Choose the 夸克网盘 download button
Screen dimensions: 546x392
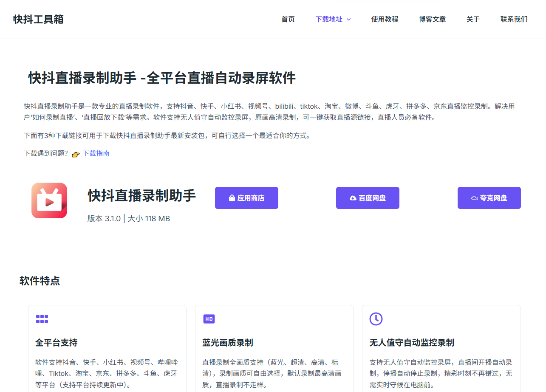pyautogui.click(x=489, y=198)
